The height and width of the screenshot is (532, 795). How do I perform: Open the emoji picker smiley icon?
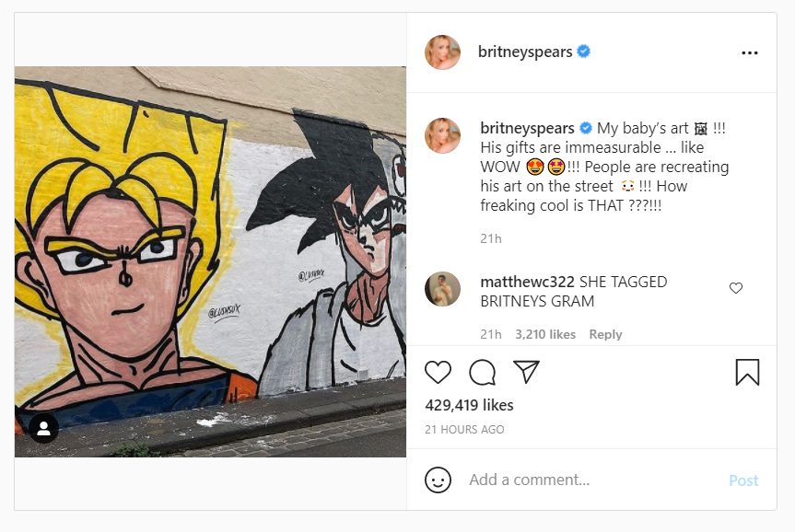pos(438,480)
